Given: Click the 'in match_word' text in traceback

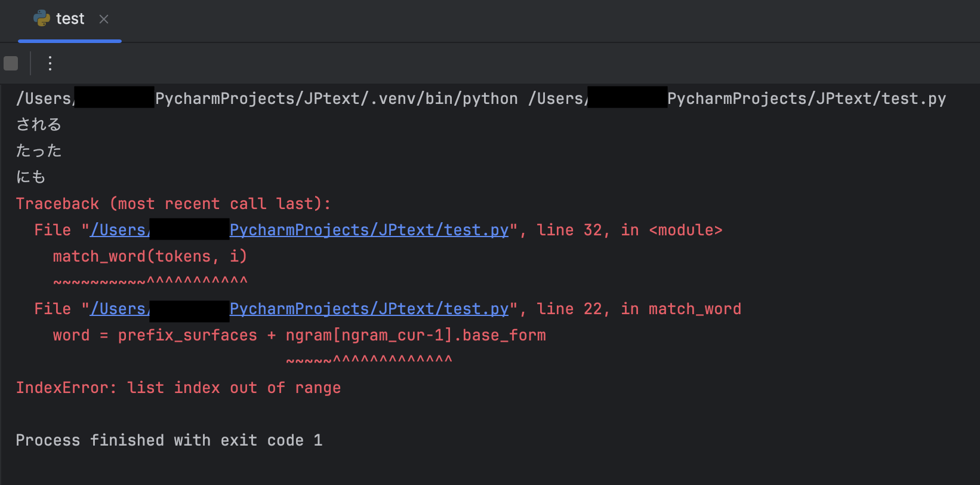Looking at the screenshot, I should pos(681,309).
